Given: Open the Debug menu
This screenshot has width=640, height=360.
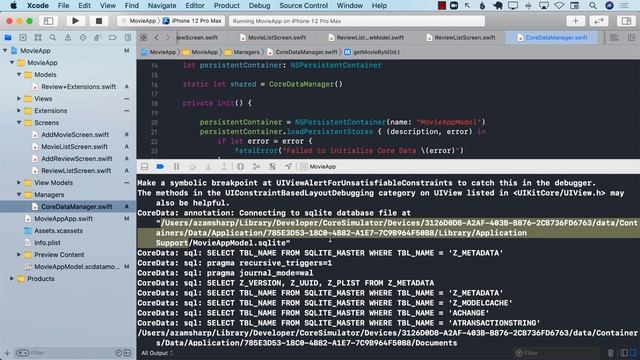Looking at the screenshot, I should click(259, 6).
